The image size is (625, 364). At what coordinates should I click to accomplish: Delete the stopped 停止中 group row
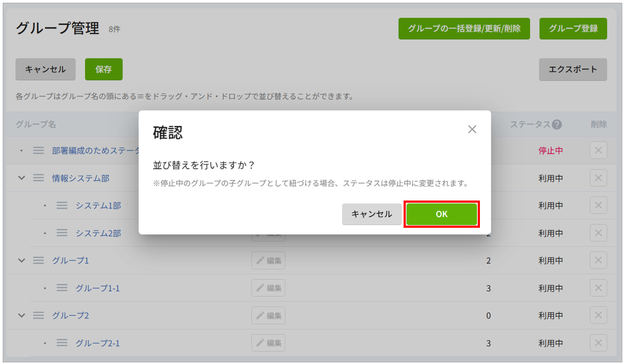point(598,150)
